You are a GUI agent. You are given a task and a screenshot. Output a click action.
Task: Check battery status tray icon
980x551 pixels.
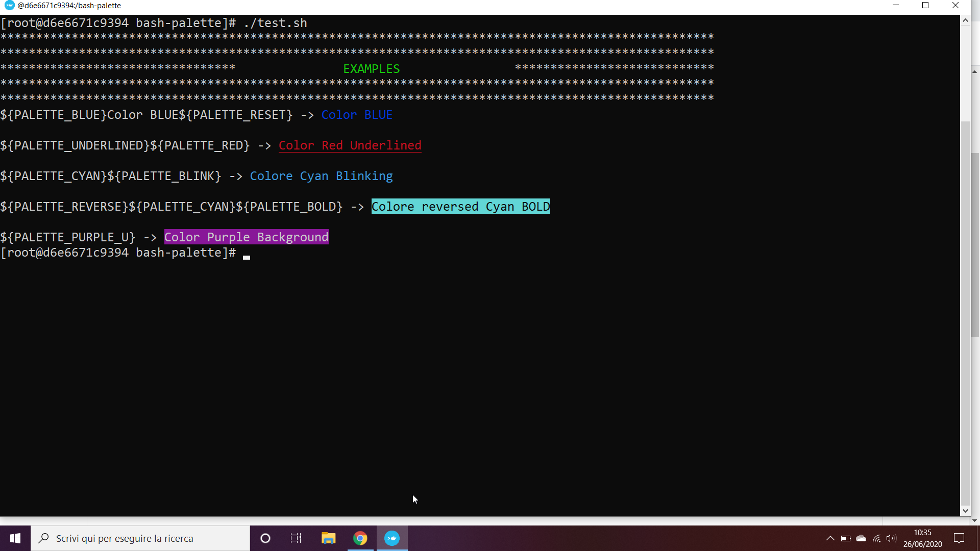click(846, 538)
